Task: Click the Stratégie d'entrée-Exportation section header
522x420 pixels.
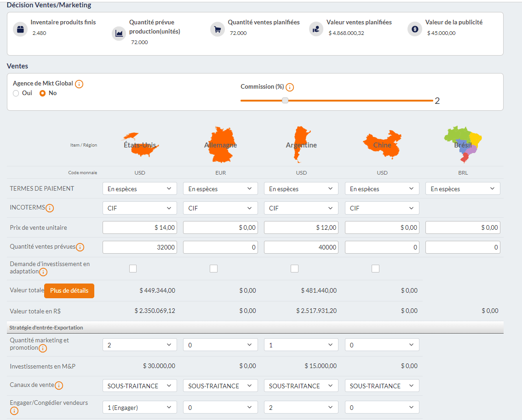Action: pyautogui.click(x=46, y=328)
